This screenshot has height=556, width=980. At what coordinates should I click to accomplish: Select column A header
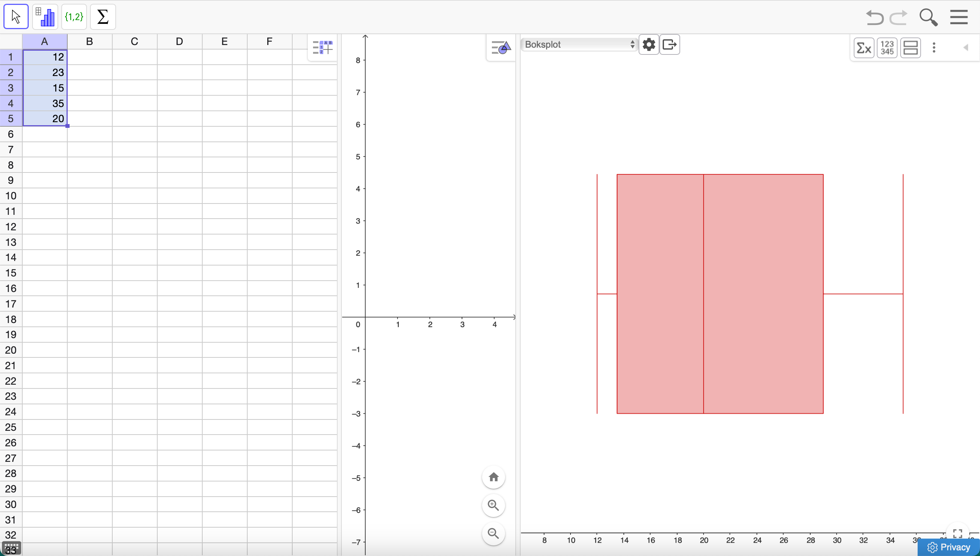[45, 42]
